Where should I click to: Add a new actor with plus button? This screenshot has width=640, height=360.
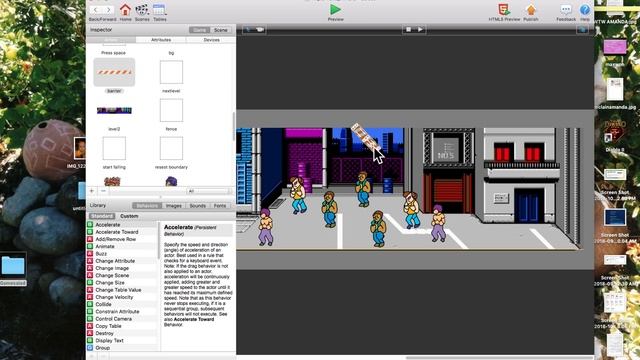pyautogui.click(x=92, y=191)
